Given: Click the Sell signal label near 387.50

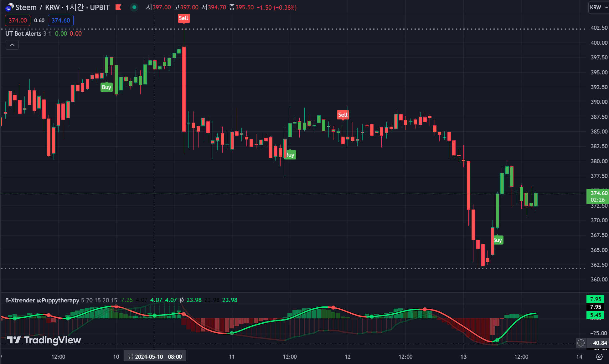Looking at the screenshot, I should [x=343, y=115].
